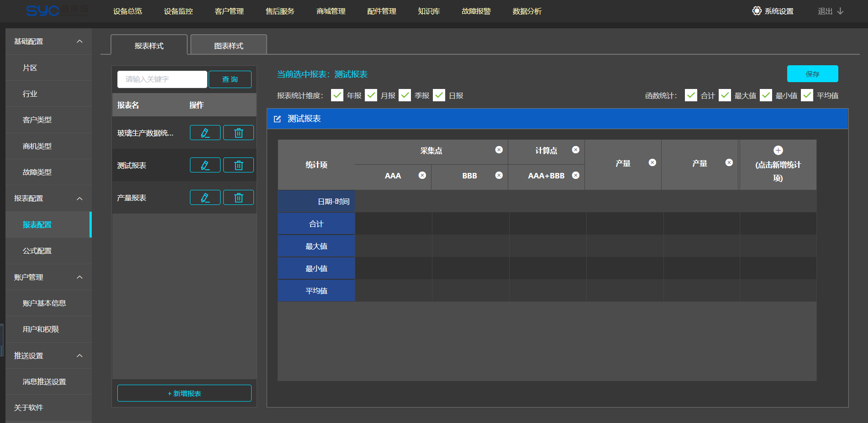Open 故障报警 in top menu

point(476,11)
